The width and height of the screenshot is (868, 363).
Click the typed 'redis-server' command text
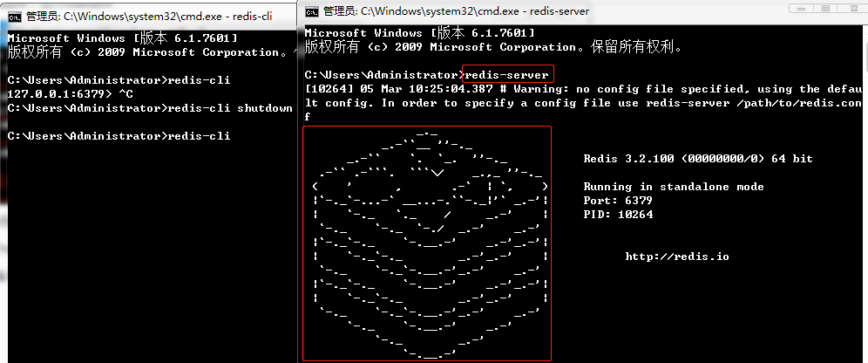506,75
